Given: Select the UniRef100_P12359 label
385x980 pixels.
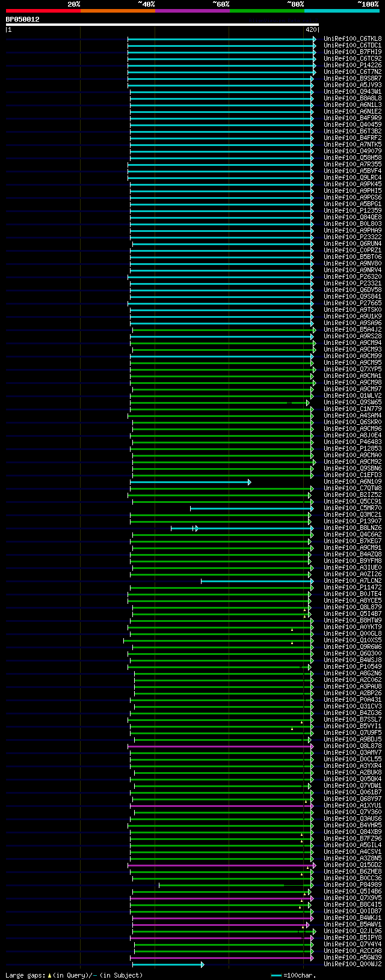Looking at the screenshot, I should tap(353, 210).
